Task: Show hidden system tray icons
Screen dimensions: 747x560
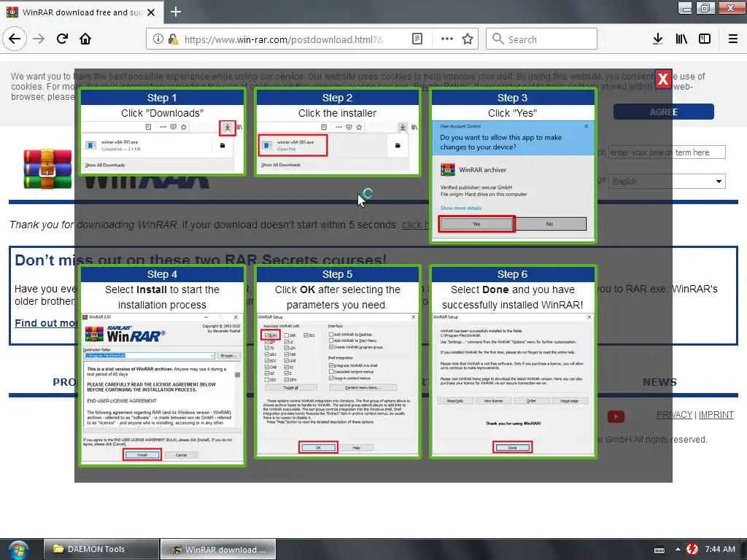Action: (x=678, y=550)
